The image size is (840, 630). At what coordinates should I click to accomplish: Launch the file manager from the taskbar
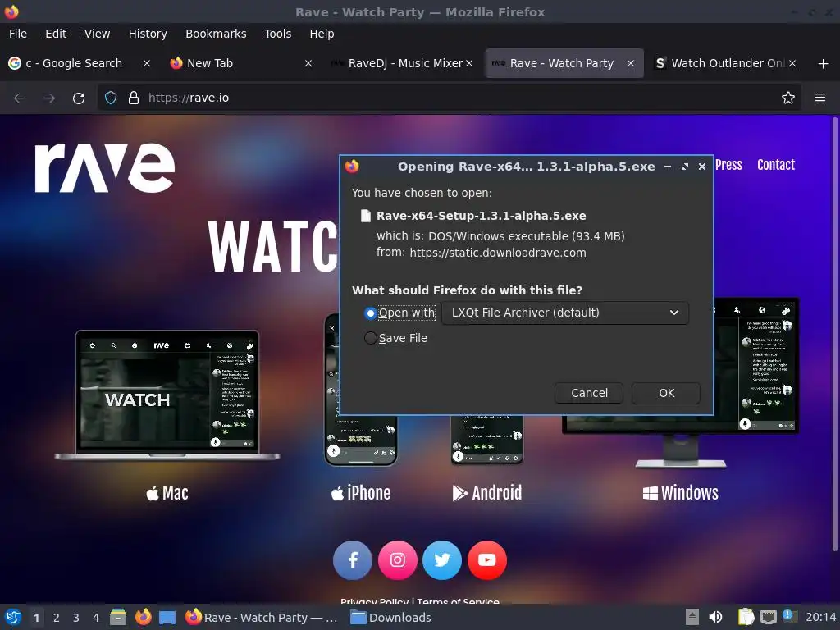click(x=118, y=617)
